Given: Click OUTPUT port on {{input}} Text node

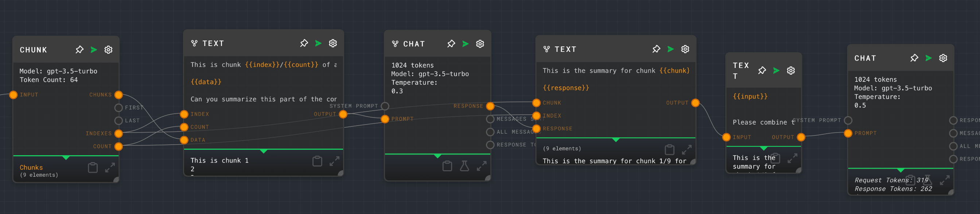Looking at the screenshot, I should click(801, 137).
